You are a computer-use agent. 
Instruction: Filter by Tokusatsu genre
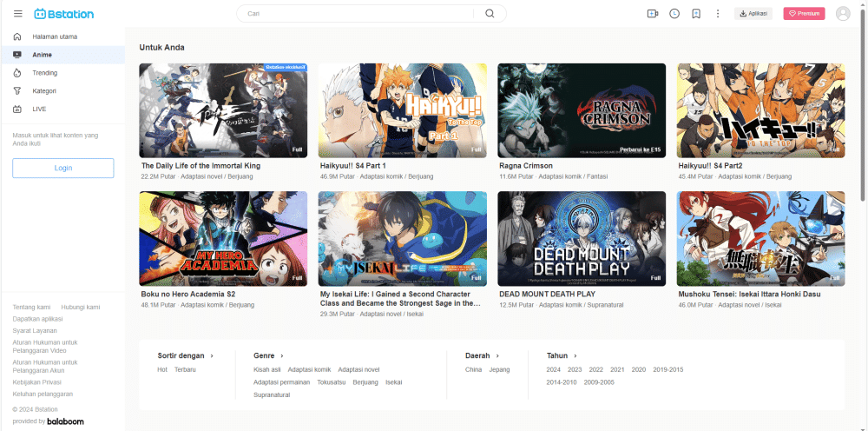(x=331, y=382)
